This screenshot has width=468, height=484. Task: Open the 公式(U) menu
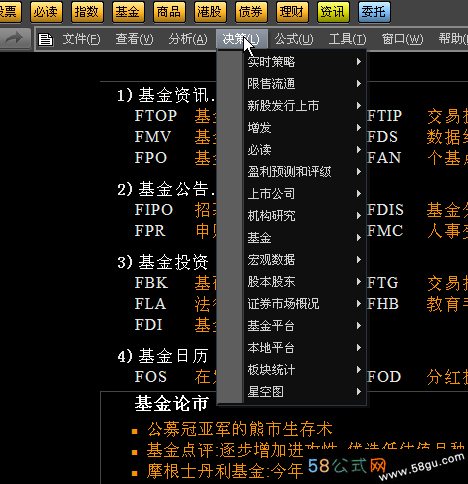tap(294, 39)
